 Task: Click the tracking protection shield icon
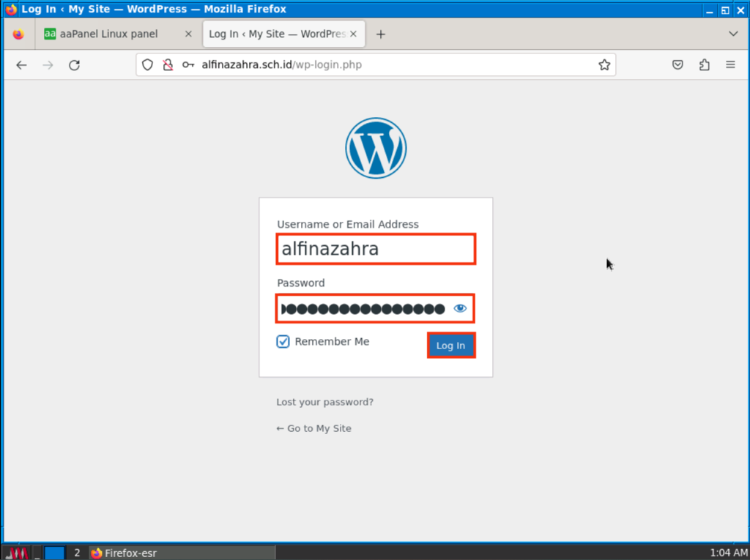(148, 65)
